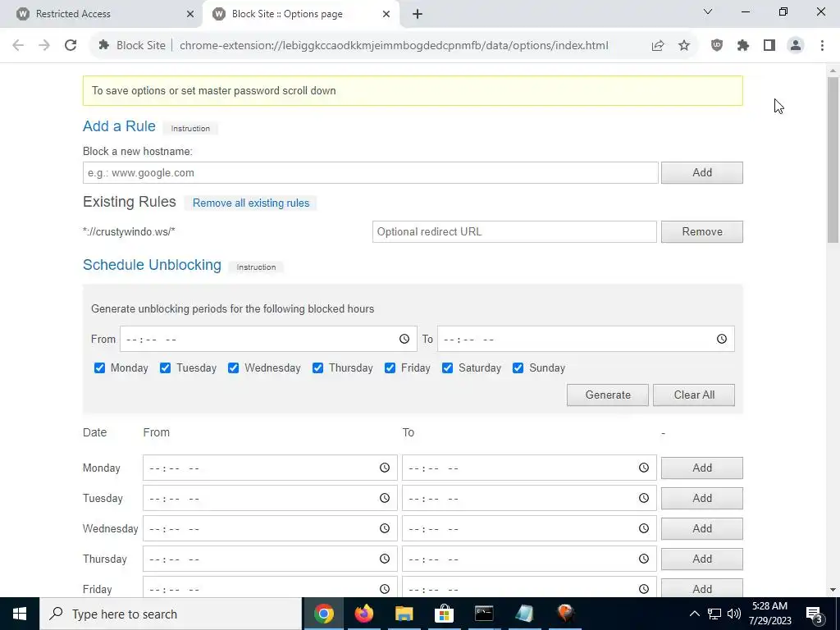Image resolution: width=840 pixels, height=630 pixels.
Task: Open the volume control in the tray
Action: pos(734,614)
